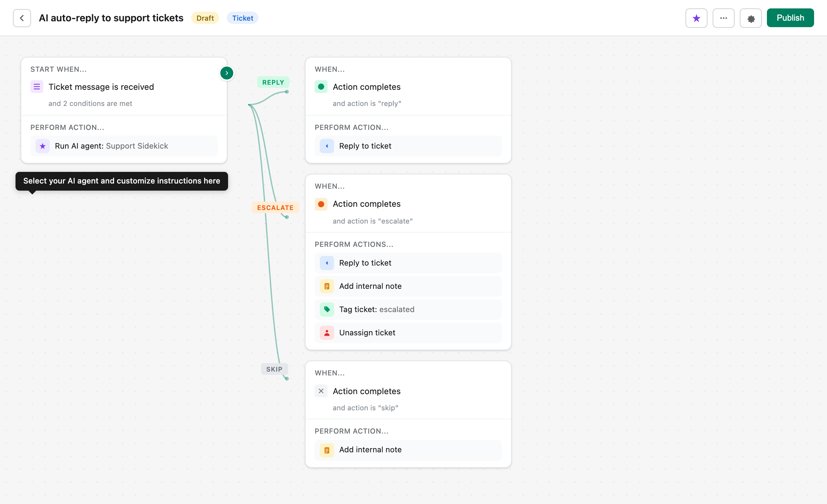
Task: Click the X icon on the skip condition
Action: (x=321, y=391)
